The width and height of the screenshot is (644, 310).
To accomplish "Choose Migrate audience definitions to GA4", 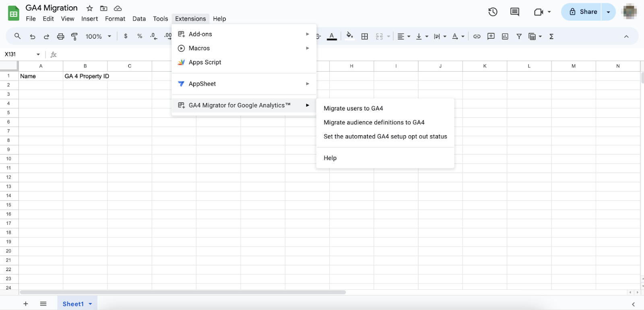I will (385, 123).
